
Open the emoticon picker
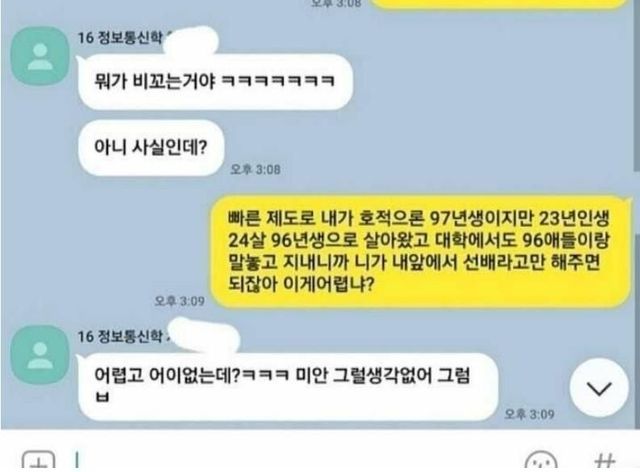(541, 461)
